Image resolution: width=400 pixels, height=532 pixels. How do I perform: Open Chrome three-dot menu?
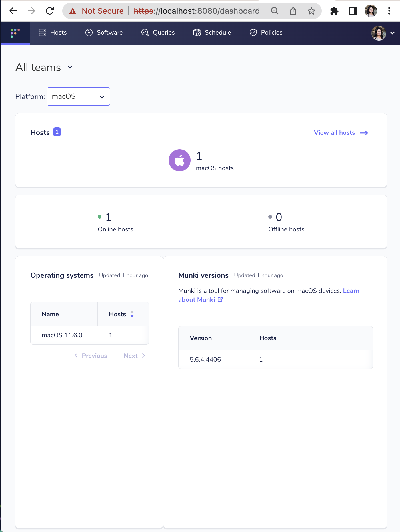point(389,11)
